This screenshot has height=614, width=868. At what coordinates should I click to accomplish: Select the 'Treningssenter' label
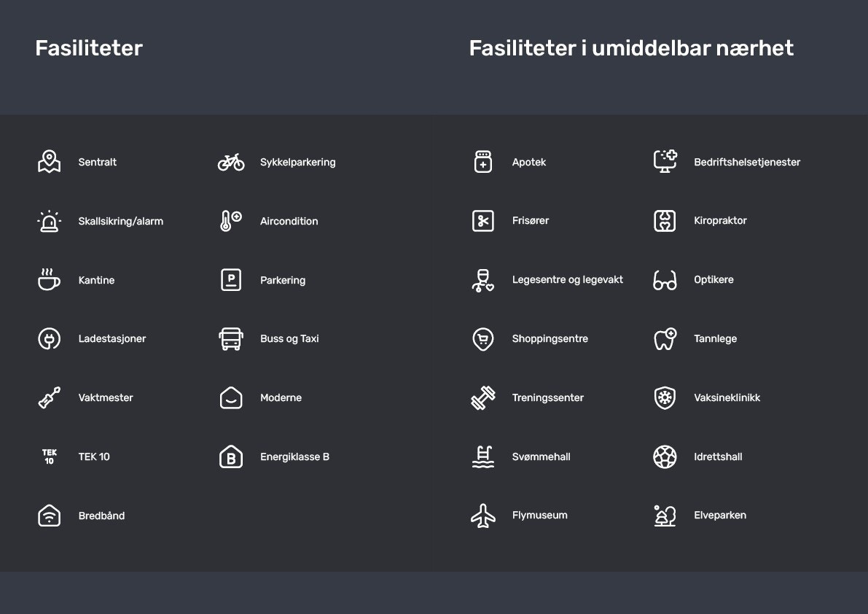click(x=547, y=397)
